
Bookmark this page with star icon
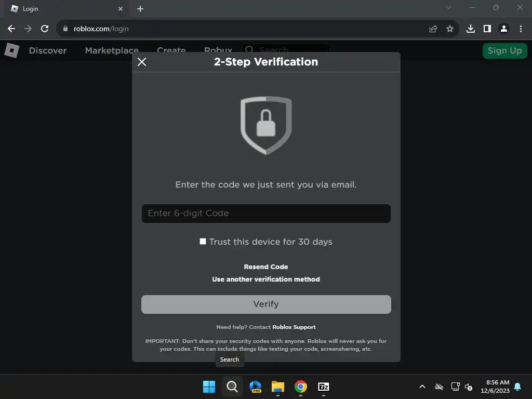pyautogui.click(x=450, y=29)
